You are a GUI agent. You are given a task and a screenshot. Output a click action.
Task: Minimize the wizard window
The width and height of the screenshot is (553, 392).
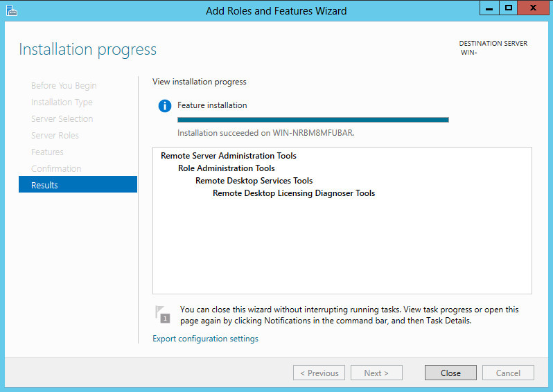tap(489, 8)
